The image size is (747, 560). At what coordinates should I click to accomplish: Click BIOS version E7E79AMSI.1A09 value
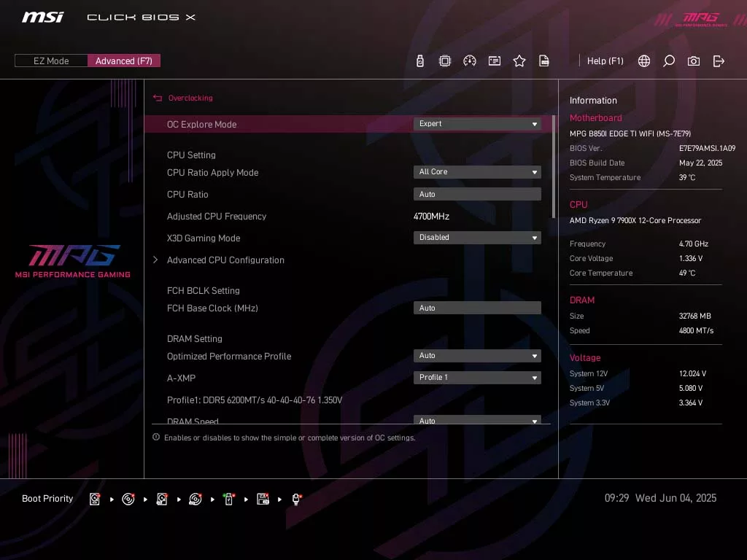(707, 148)
